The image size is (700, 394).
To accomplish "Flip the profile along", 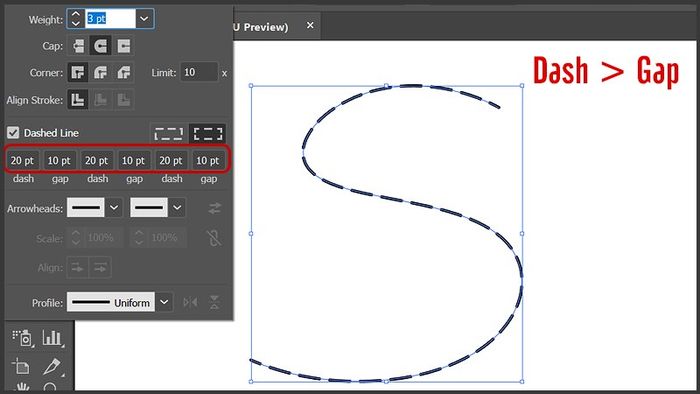I will pyautogui.click(x=190, y=303).
